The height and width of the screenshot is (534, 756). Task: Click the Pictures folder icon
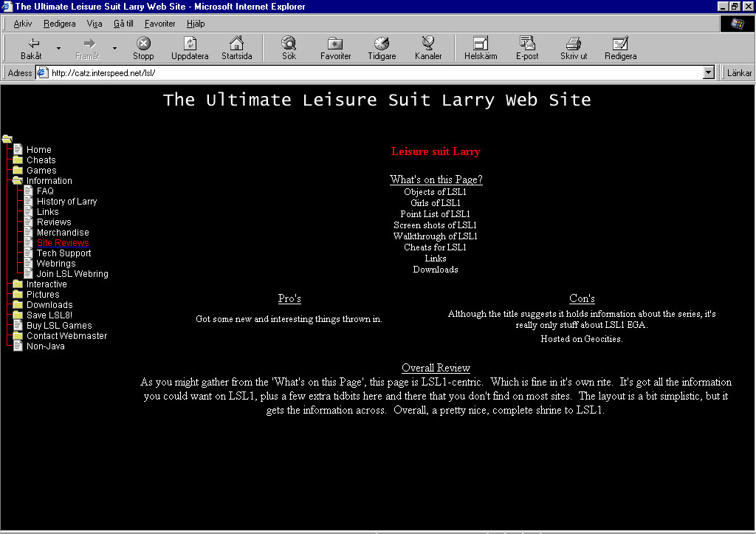18,294
